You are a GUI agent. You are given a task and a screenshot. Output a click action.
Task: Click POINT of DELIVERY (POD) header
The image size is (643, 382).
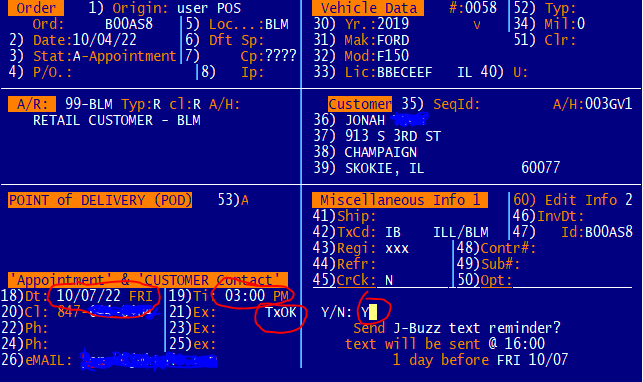100,200
